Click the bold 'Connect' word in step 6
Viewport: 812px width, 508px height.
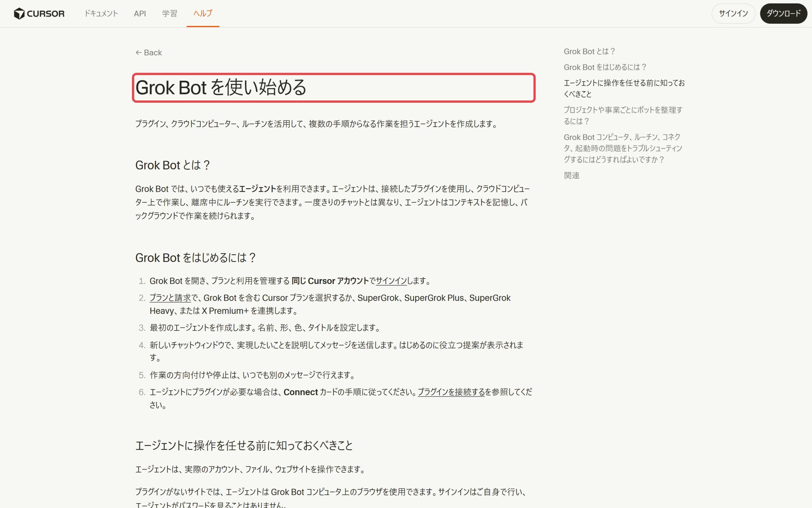point(301,392)
